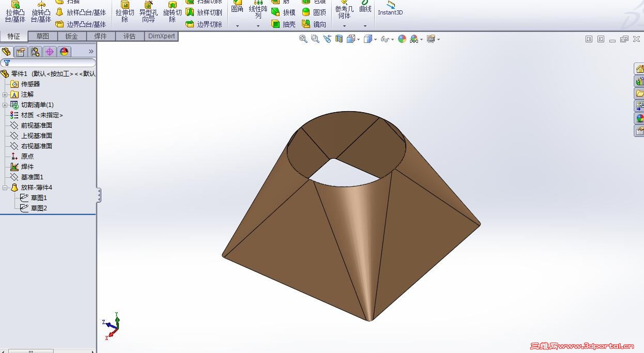Choose the 抽壳 shell tool
This screenshot has width=644, height=353.
[x=284, y=24]
